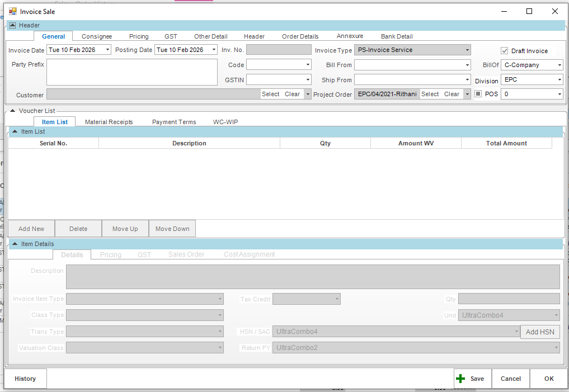The width and height of the screenshot is (569, 392).
Task: Collapse the Item Details panel
Action: coord(15,244)
